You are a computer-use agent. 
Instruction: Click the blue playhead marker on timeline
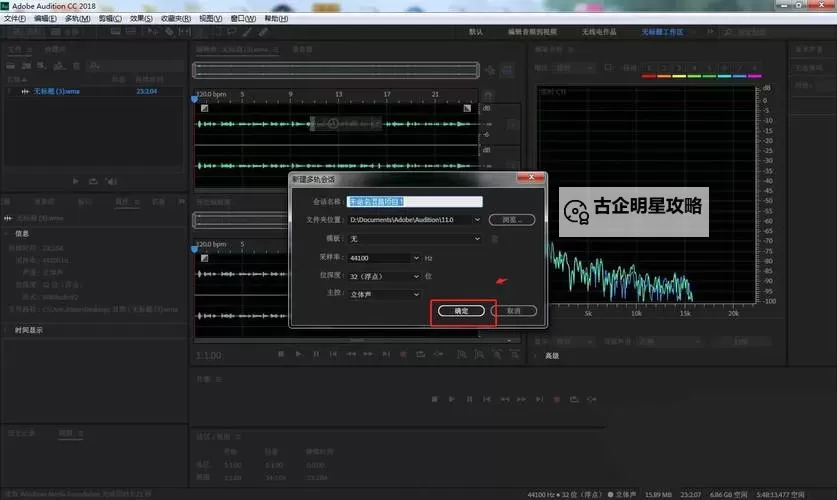pyautogui.click(x=194, y=99)
